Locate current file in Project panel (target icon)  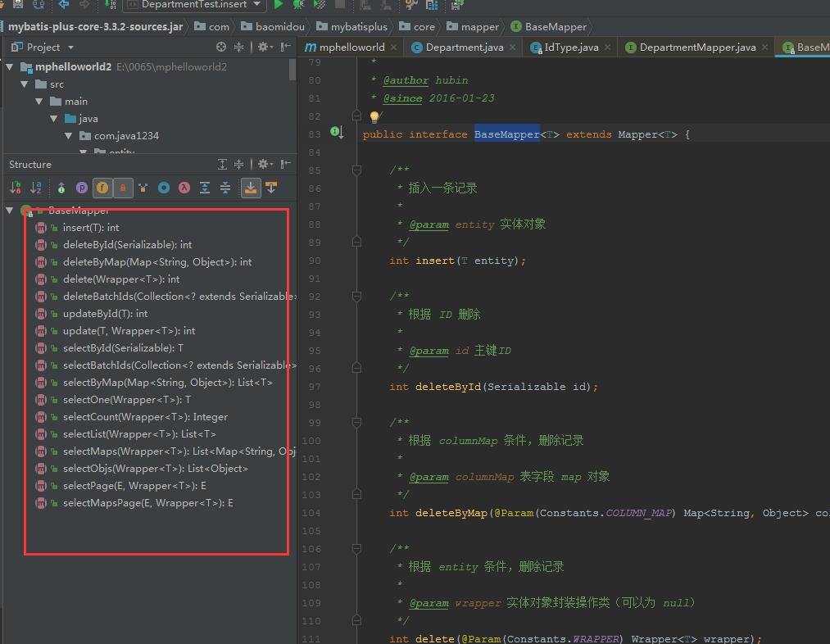[x=221, y=47]
